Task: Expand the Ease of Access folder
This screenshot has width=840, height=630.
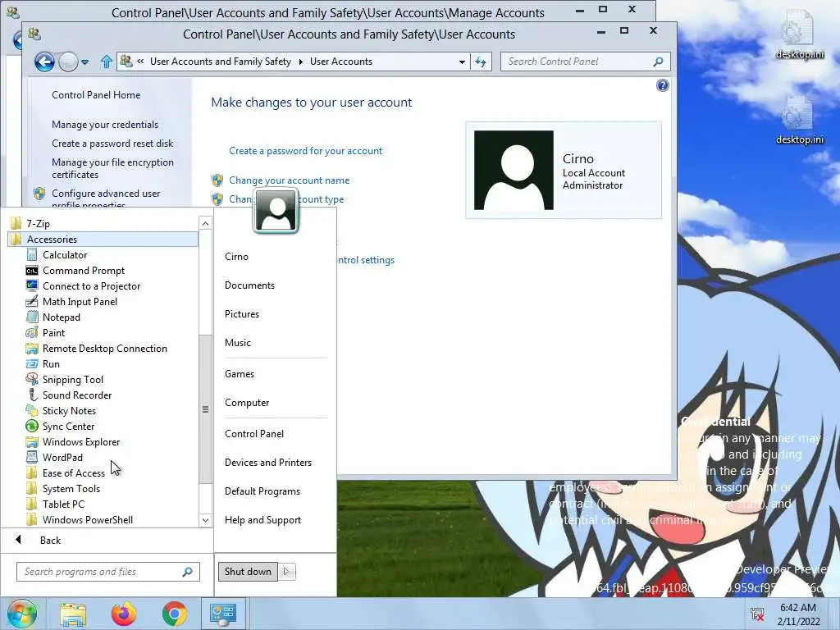Action: tap(73, 473)
